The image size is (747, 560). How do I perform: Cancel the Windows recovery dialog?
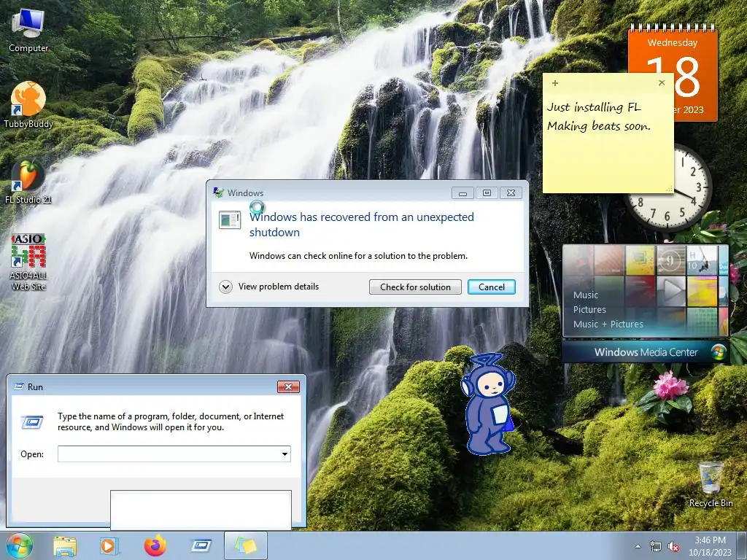(x=491, y=287)
